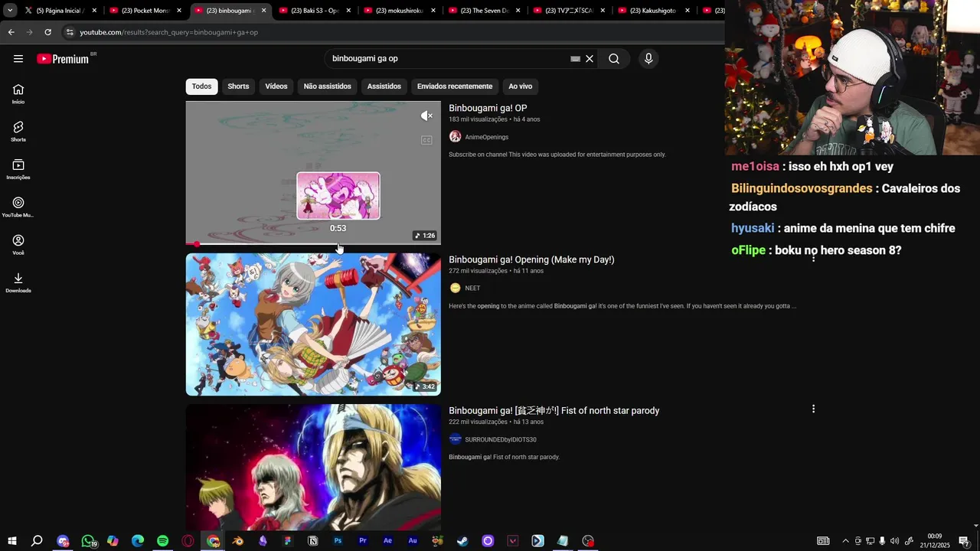This screenshot has width=980, height=551.
Task: Switch to the Pocket Monsters tab
Action: pyautogui.click(x=145, y=11)
